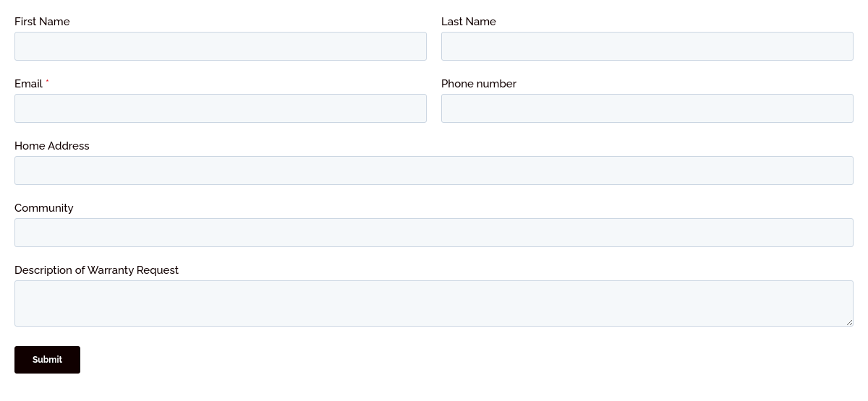This screenshot has width=868, height=401.
Task: Click the textarea resize handle corner
Action: click(850, 323)
